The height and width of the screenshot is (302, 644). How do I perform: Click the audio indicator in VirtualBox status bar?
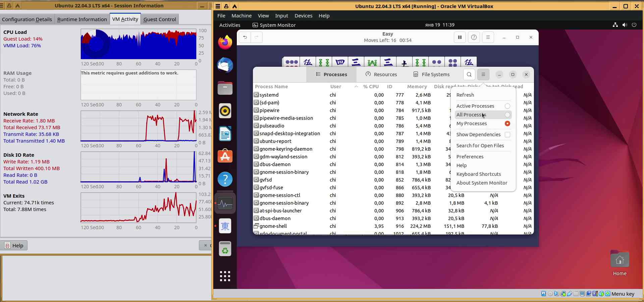[556, 294]
